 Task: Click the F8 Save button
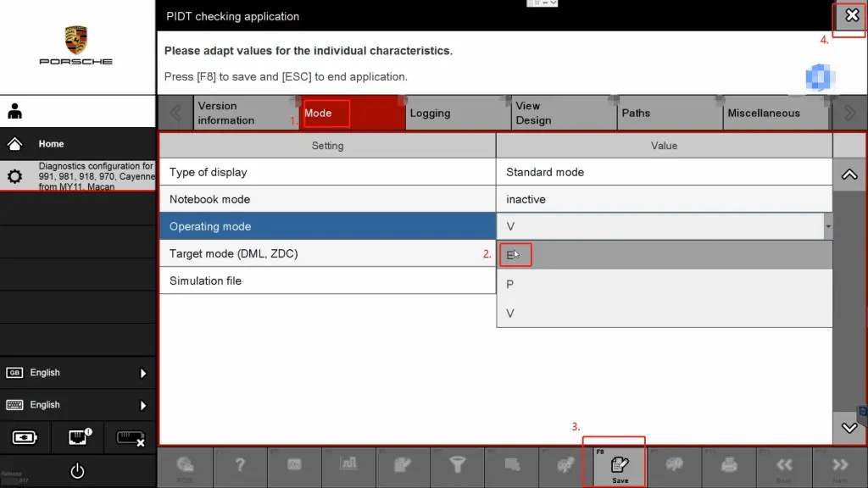pos(620,466)
